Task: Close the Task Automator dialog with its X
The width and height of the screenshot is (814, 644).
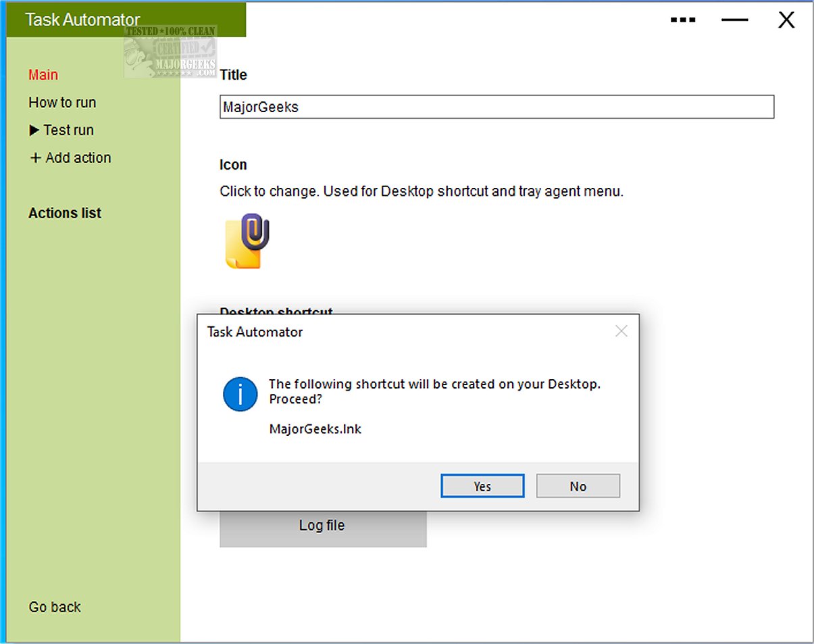Action: click(x=621, y=331)
